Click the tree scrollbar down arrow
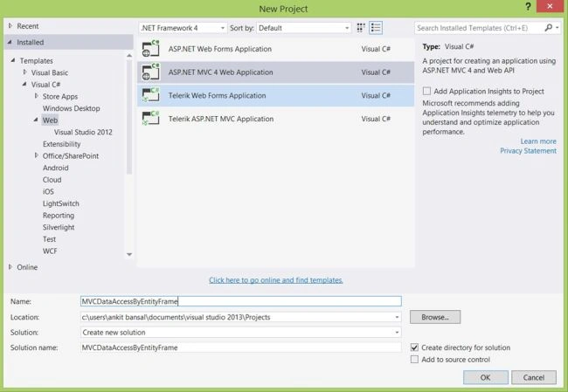The image size is (568, 392). pos(129,254)
